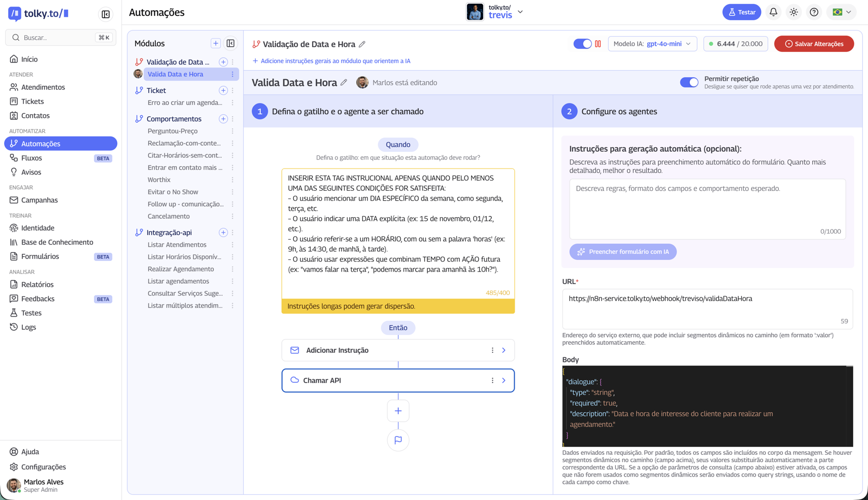
Task: Open the language flag dropdown
Action: [x=841, y=12]
